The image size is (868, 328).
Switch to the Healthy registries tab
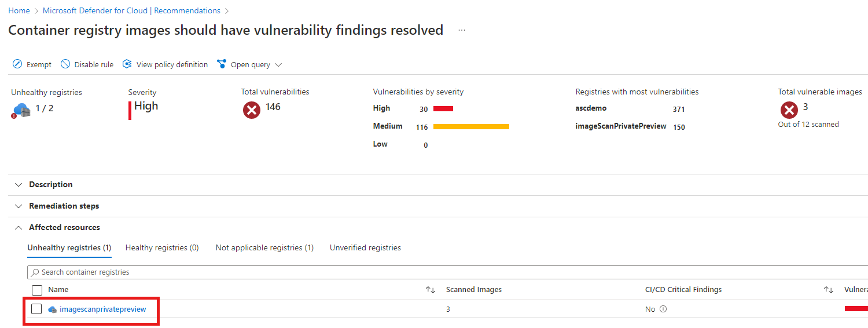[162, 247]
